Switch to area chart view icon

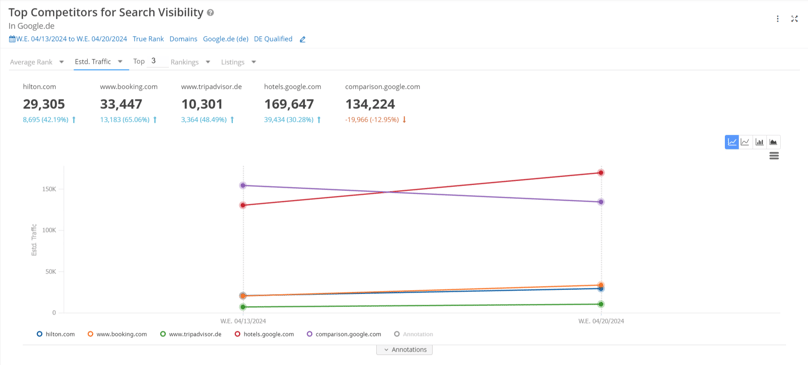coord(773,142)
